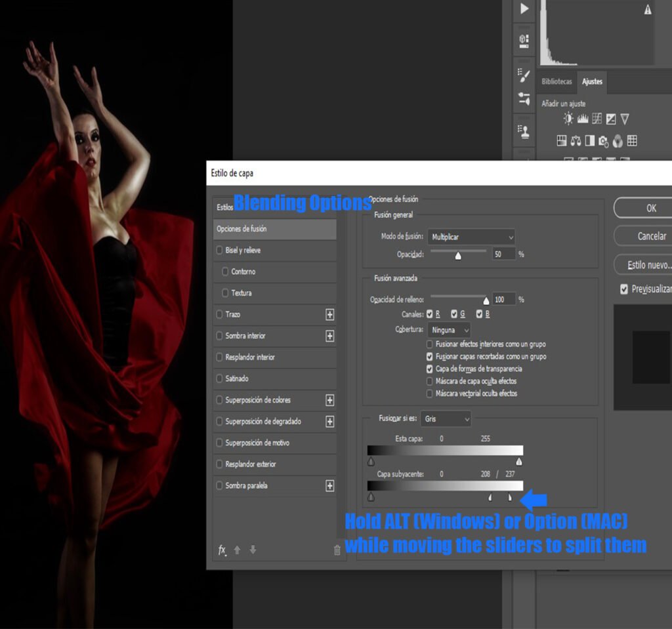Add an Exposure adjustment
This screenshot has height=629, width=672.
click(611, 119)
